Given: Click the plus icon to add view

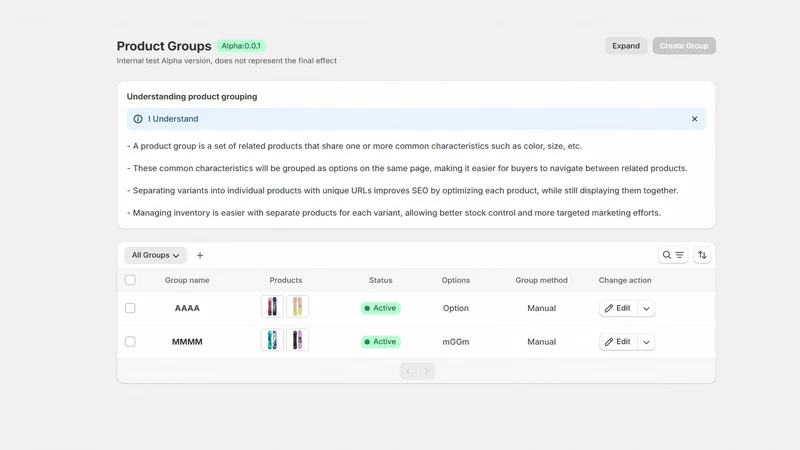Looking at the screenshot, I should click(200, 255).
